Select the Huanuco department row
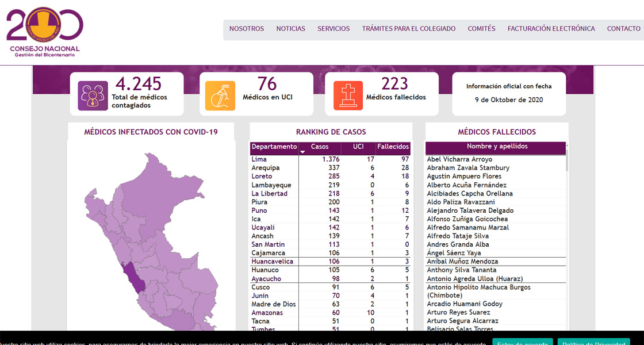644x345 pixels. point(330,270)
